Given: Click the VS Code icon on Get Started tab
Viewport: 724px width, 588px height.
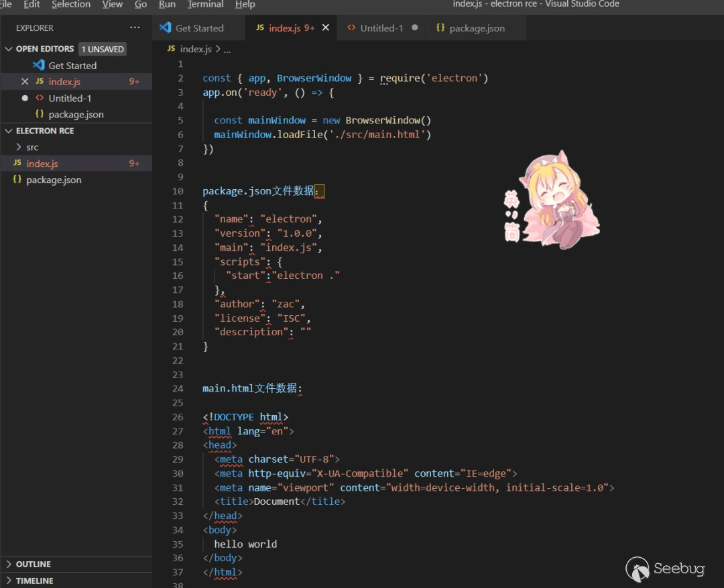Looking at the screenshot, I should [165, 28].
